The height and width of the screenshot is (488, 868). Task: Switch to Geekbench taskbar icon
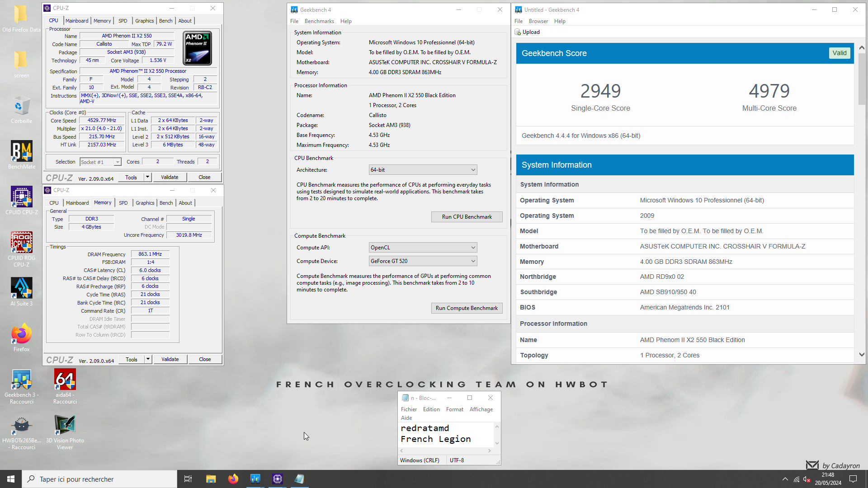click(255, 479)
